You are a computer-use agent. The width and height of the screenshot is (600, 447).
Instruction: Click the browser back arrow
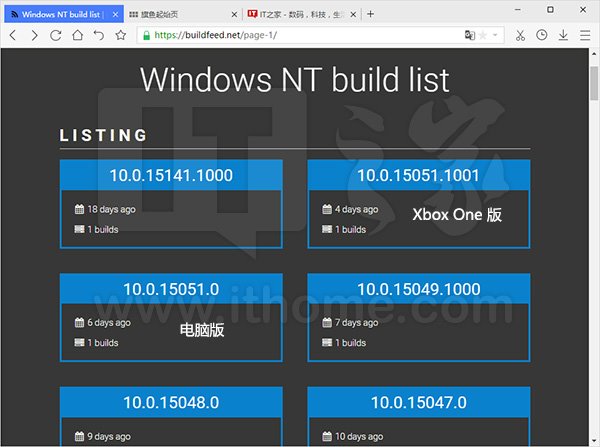13,35
